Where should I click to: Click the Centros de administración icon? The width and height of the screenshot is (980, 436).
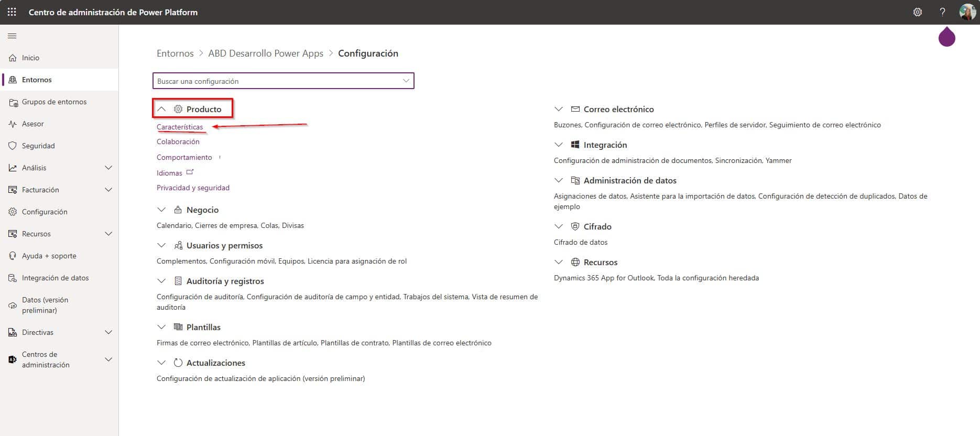point(13,359)
